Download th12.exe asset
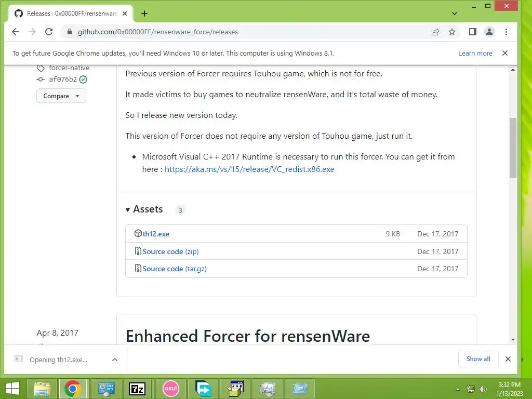 [156, 234]
